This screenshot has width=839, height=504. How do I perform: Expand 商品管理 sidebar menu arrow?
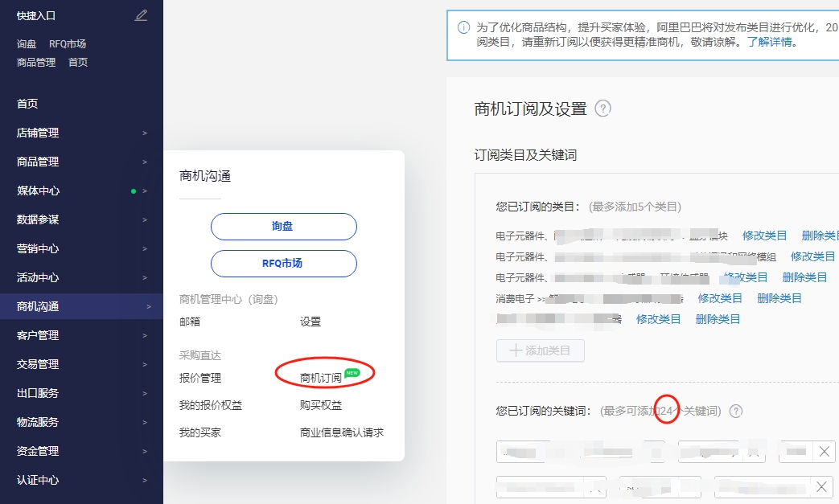pyautogui.click(x=145, y=162)
